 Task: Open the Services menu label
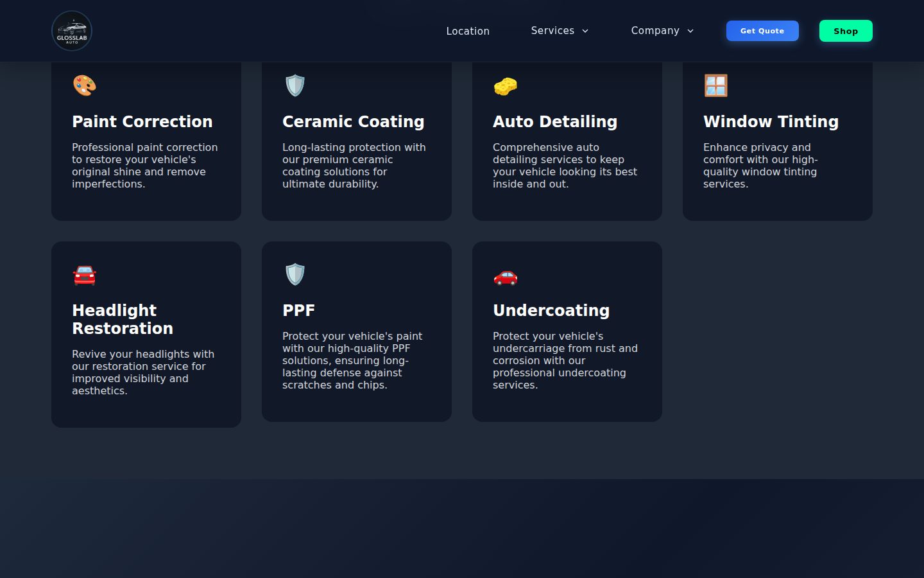pos(552,31)
